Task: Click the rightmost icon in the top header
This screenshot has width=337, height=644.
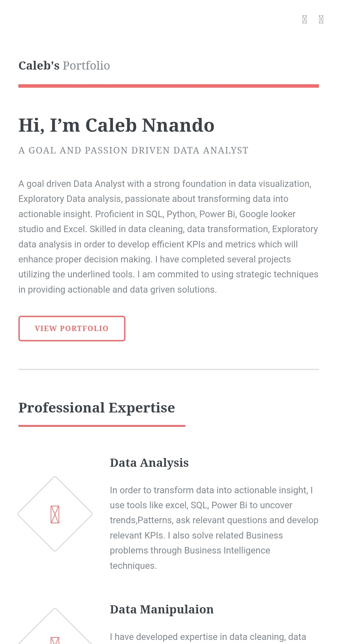Action: [x=321, y=19]
